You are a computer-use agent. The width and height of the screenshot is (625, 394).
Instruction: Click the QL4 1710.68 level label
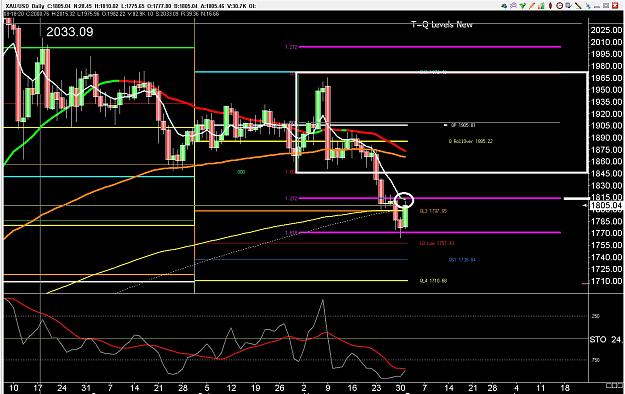(433, 281)
